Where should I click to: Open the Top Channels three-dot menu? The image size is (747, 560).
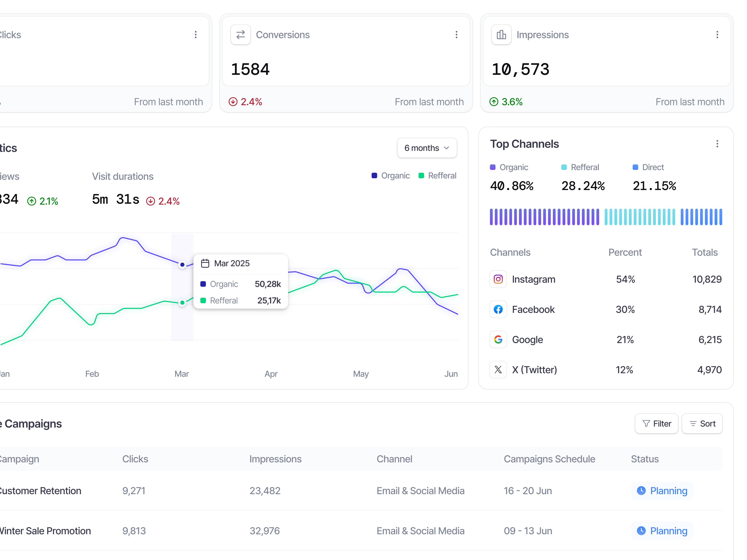717,144
